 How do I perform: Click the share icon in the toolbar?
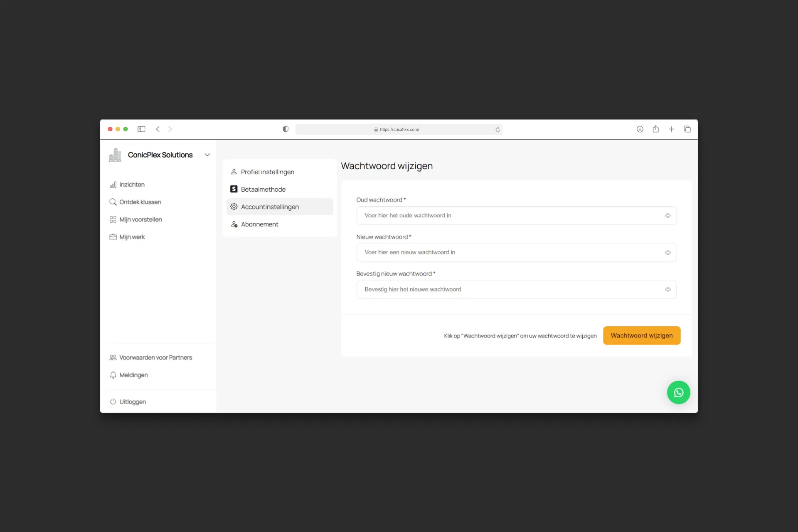click(655, 129)
